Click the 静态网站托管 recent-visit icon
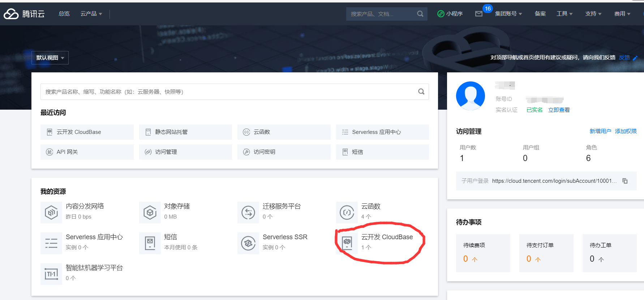This screenshot has height=300, width=644. coord(148,132)
